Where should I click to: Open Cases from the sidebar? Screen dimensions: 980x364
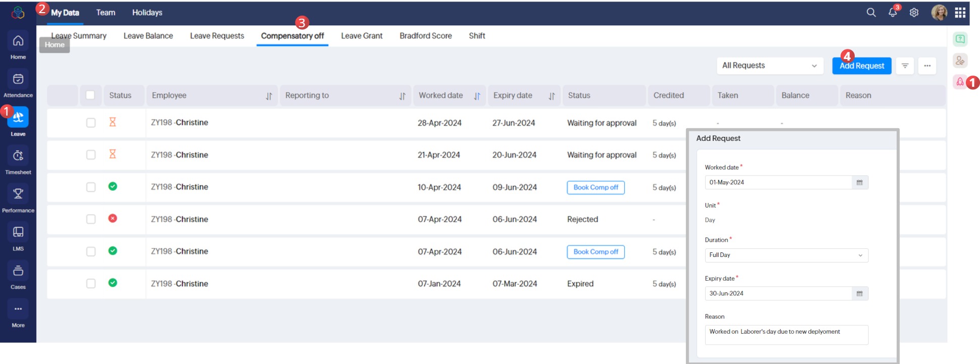click(x=18, y=271)
